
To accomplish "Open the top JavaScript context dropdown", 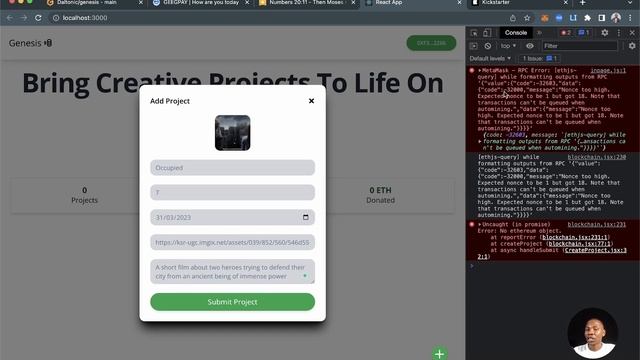I will [x=508, y=46].
